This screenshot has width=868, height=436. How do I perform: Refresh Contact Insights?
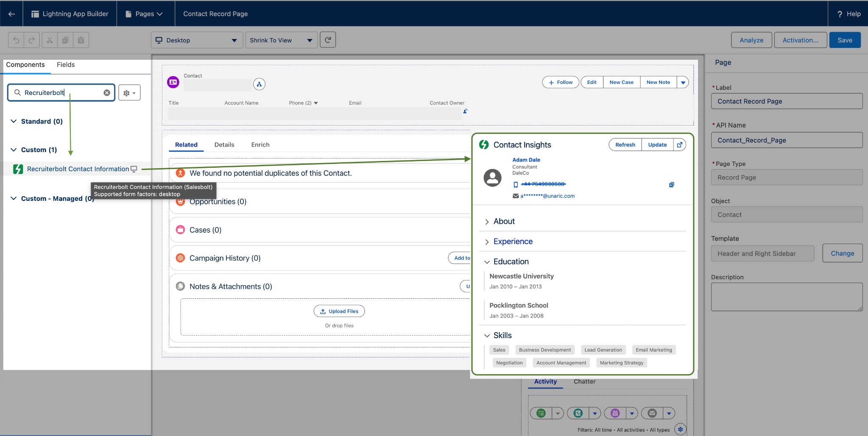(625, 145)
